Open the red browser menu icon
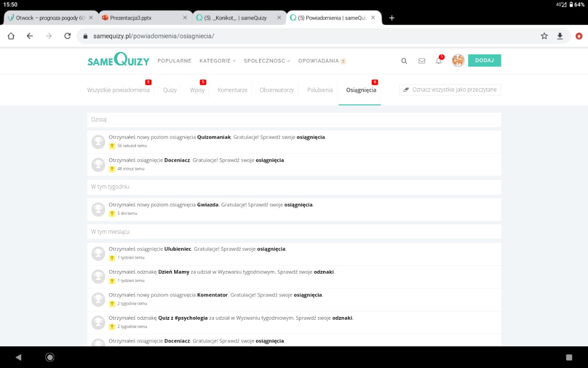This screenshot has width=588, height=368. pyautogui.click(x=579, y=36)
